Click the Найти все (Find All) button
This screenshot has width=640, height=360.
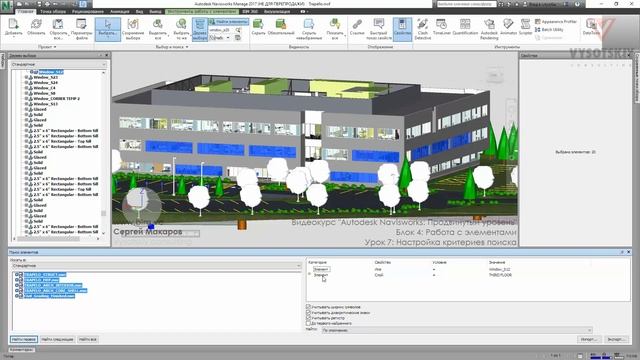coord(87,339)
